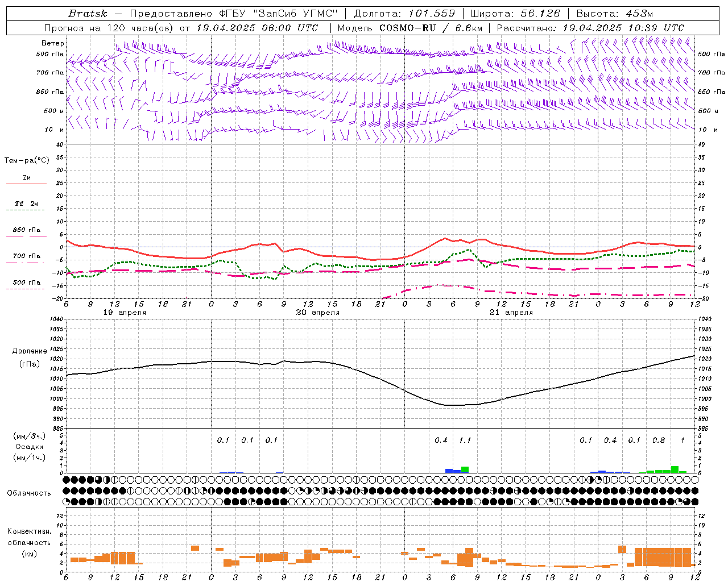Image resolution: width=728 pixels, height=582 pixels.
Task: Click the "Тем-ра(°C)" temperature panel label
Action: [27, 161]
